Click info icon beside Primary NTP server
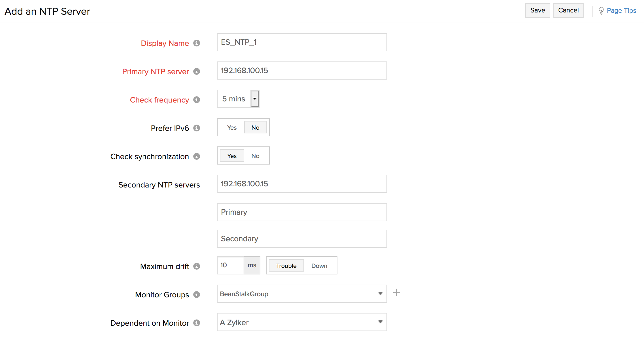 click(196, 71)
